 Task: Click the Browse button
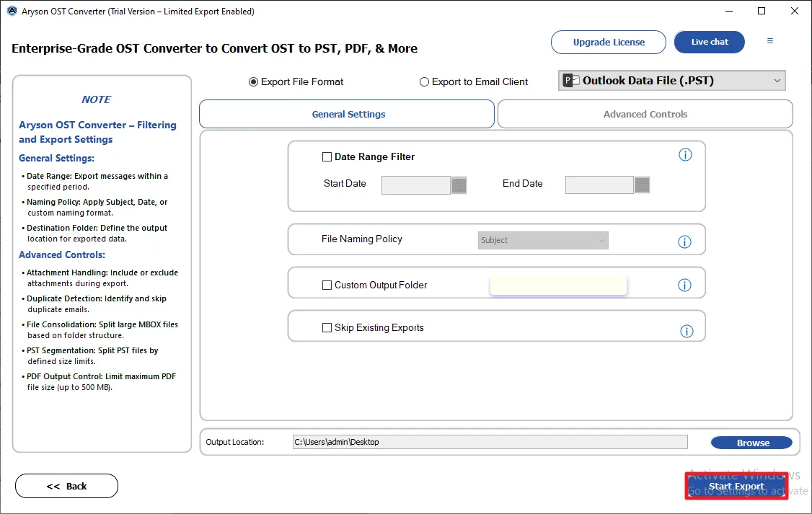point(752,443)
